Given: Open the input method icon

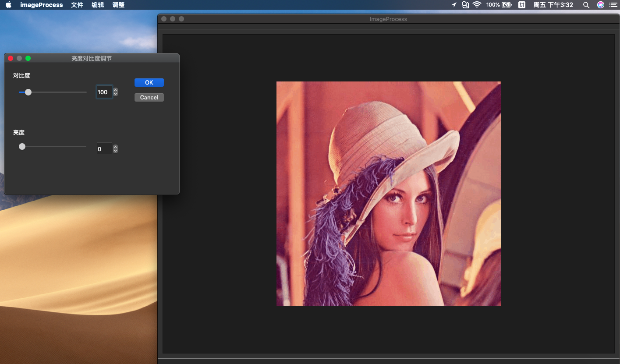Looking at the screenshot, I should [x=522, y=5].
